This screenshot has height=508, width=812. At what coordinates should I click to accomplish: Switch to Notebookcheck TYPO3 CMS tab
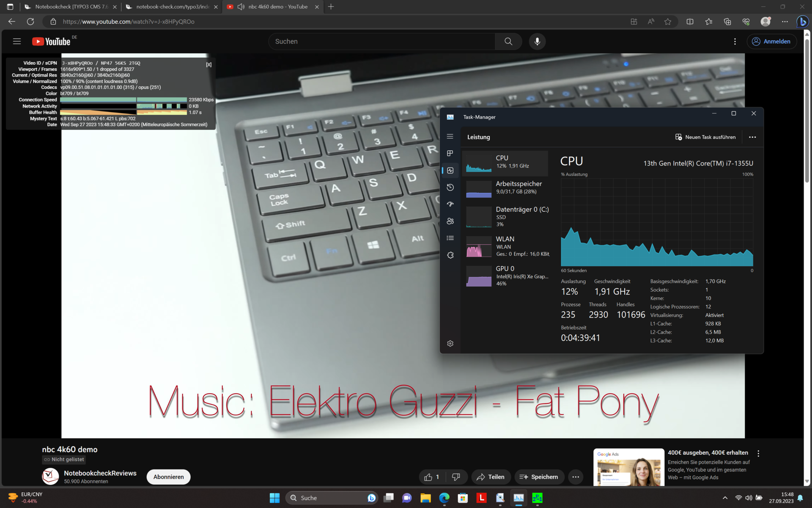70,7
